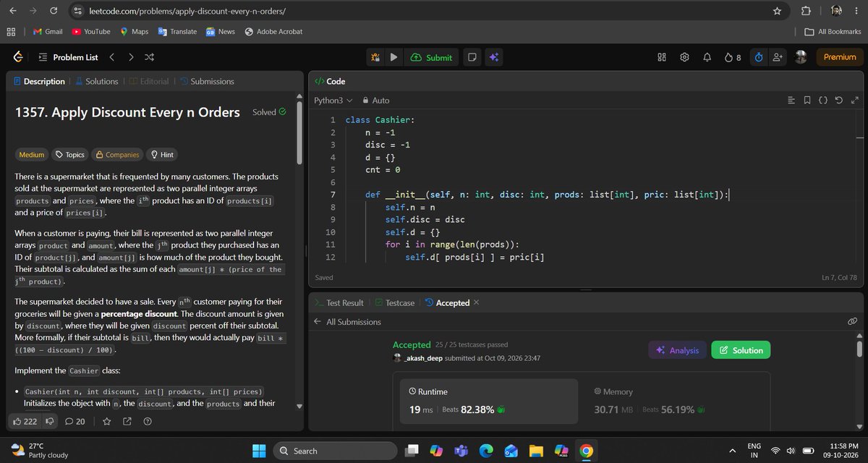Screen dimensions: 868x463
Task: Open the notes sticky icon
Action: 472,57
